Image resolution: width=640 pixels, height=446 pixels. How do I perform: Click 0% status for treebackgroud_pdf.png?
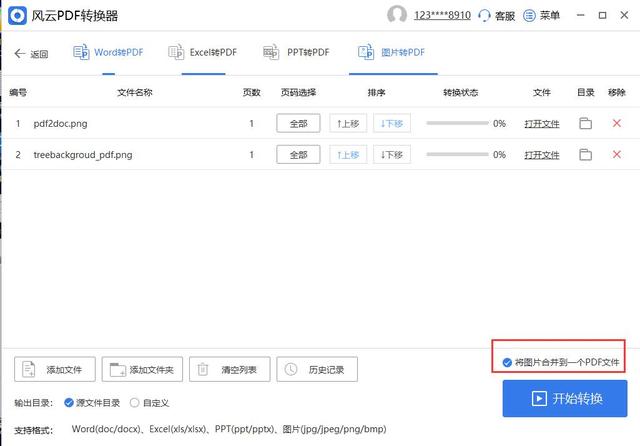click(x=499, y=155)
